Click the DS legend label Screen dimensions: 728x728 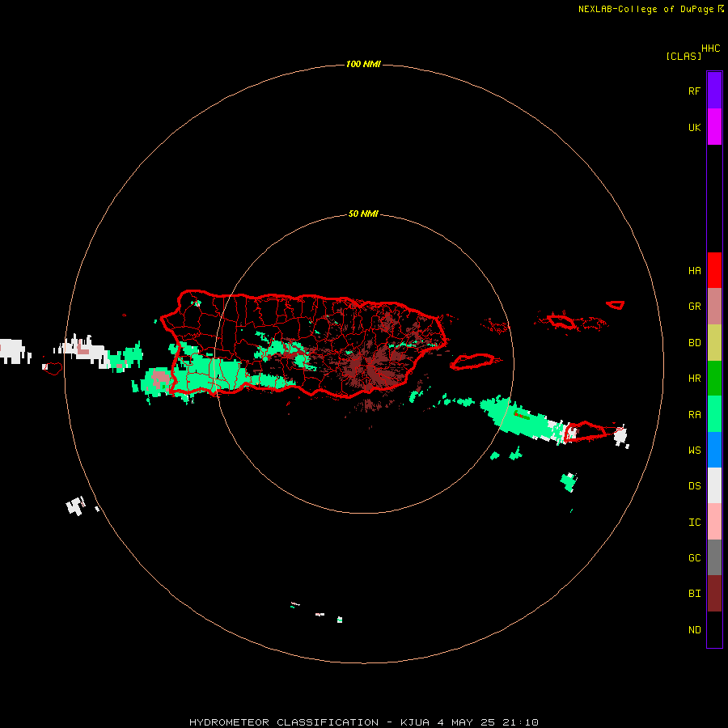[694, 486]
